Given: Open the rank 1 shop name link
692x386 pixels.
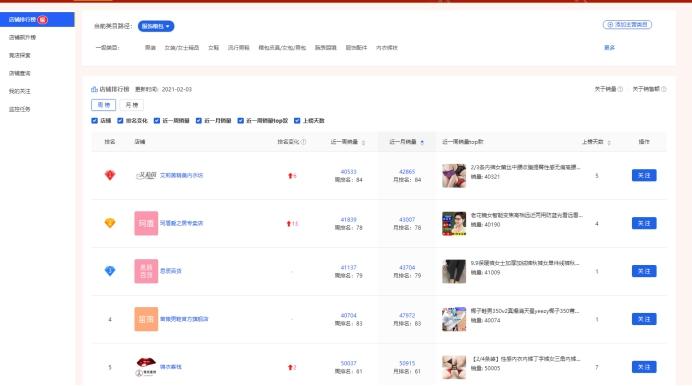Looking at the screenshot, I should (181, 175).
